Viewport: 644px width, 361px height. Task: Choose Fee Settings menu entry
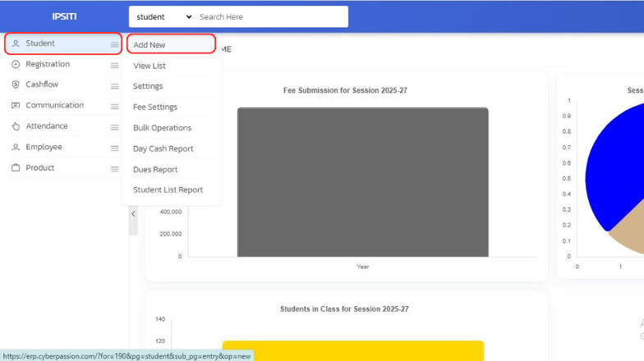click(x=155, y=107)
